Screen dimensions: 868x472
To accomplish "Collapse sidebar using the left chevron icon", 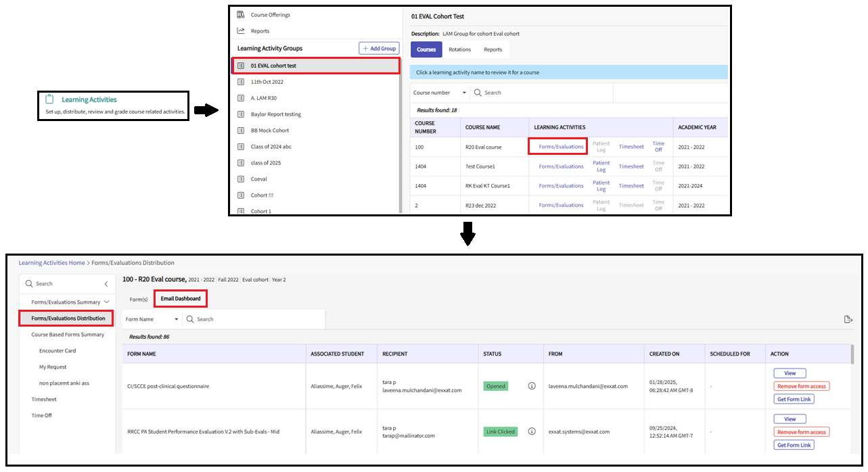I will point(106,284).
